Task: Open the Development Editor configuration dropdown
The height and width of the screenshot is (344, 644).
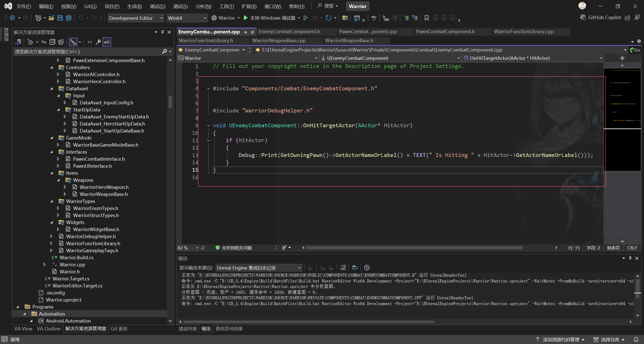Action: click(136, 18)
